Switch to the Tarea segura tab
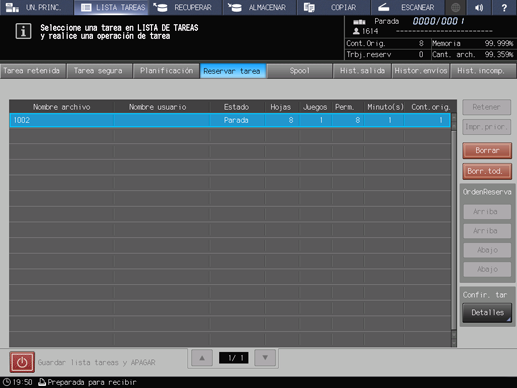This screenshot has width=517, height=388. tap(99, 71)
